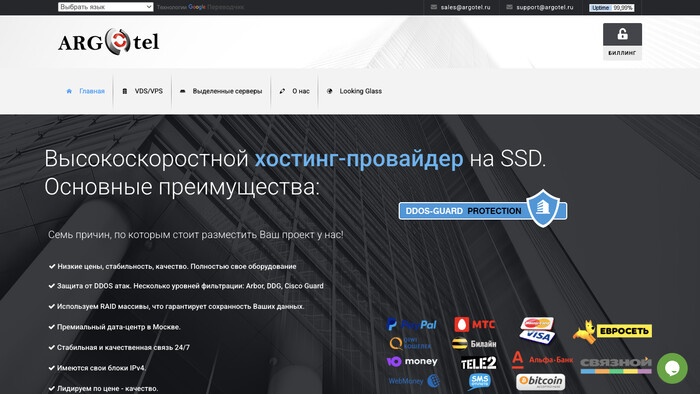The image size is (700, 394).
Task: Click the envelope icon beside support email
Action: click(x=509, y=7)
